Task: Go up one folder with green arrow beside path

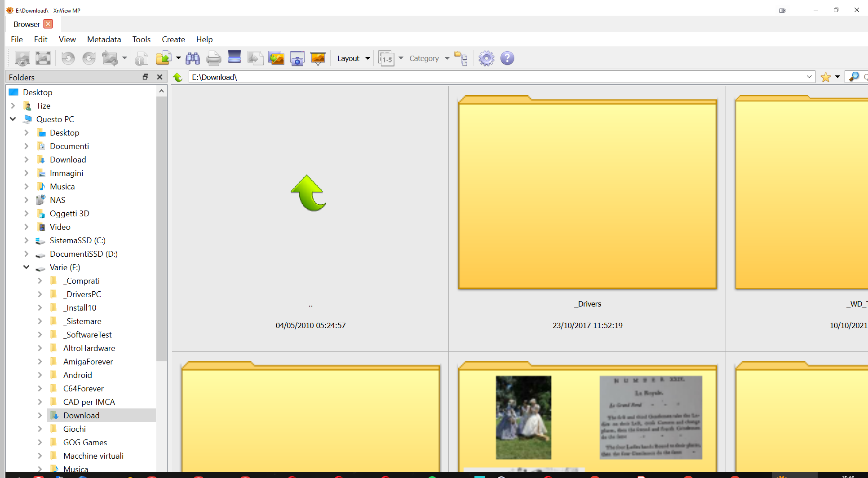Action: [178, 77]
